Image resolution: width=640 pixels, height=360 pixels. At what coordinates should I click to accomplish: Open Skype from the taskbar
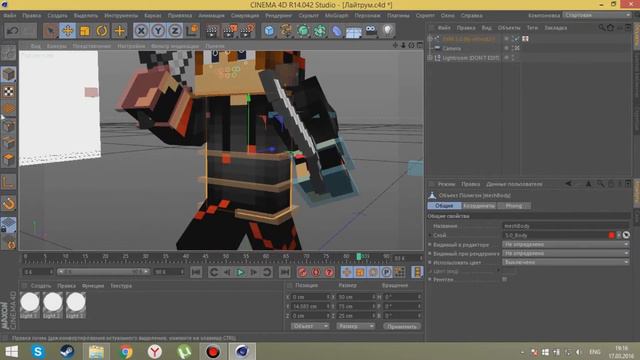[x=38, y=351]
